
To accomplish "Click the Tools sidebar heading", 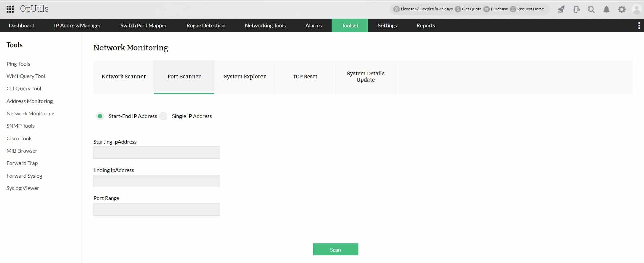I will click(x=14, y=45).
